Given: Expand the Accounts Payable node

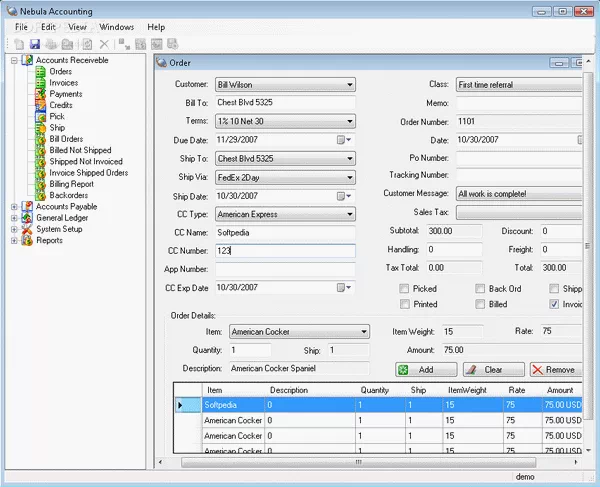Looking at the screenshot, I should tap(14, 207).
